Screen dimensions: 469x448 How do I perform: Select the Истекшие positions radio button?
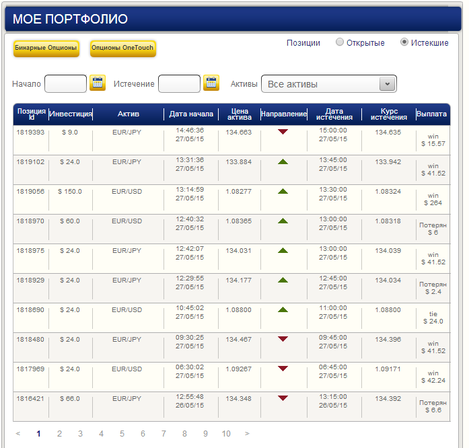point(404,42)
